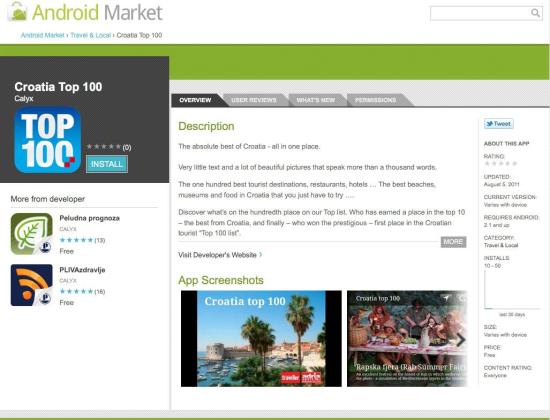Click the Calyx developer name
The image size is (550, 420).
tap(24, 99)
